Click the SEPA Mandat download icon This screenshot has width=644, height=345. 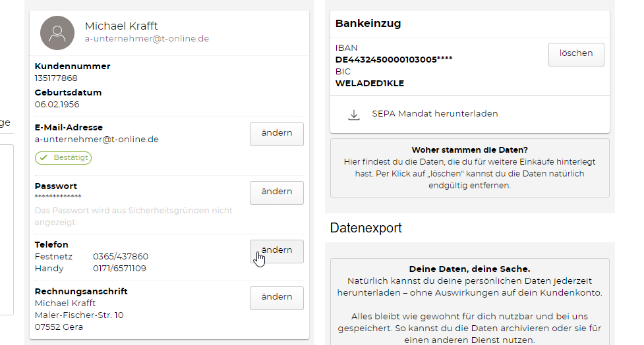pyautogui.click(x=354, y=115)
